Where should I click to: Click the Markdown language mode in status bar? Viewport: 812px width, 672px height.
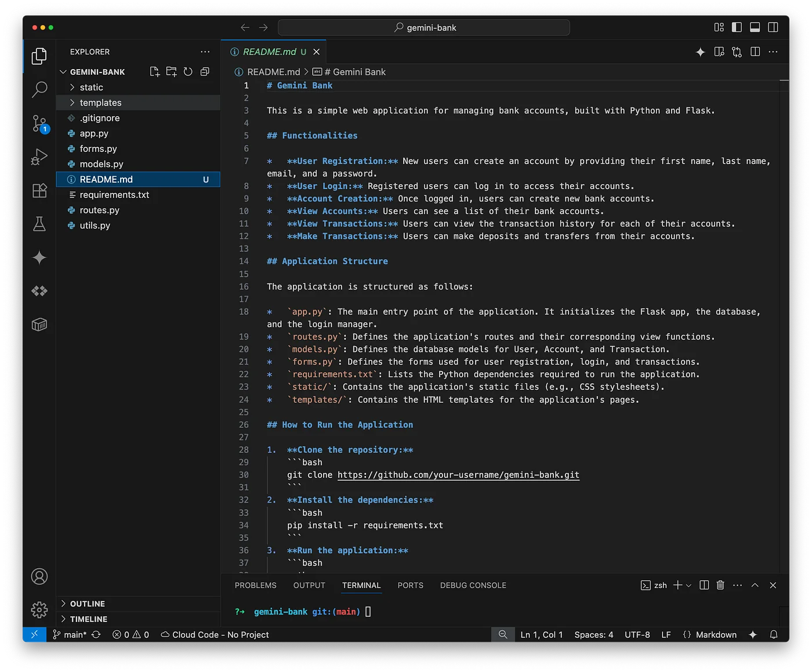(x=716, y=635)
